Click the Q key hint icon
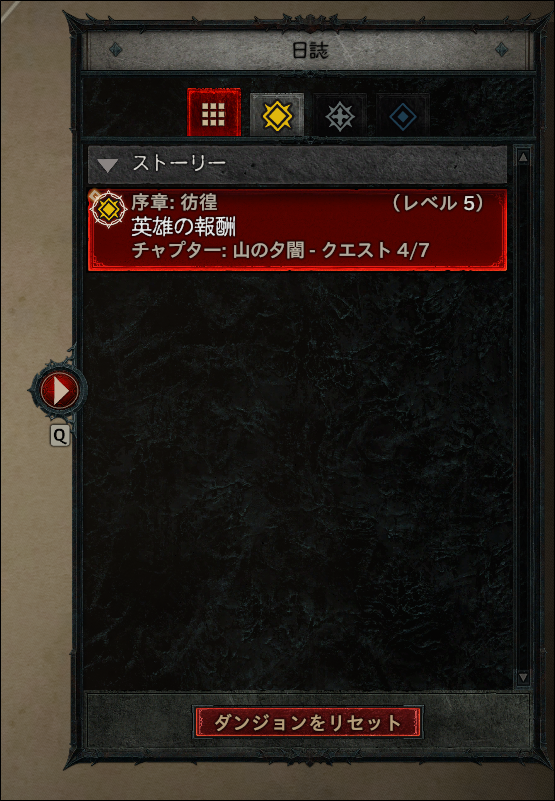Image resolution: width=555 pixels, height=801 pixels. [60, 436]
